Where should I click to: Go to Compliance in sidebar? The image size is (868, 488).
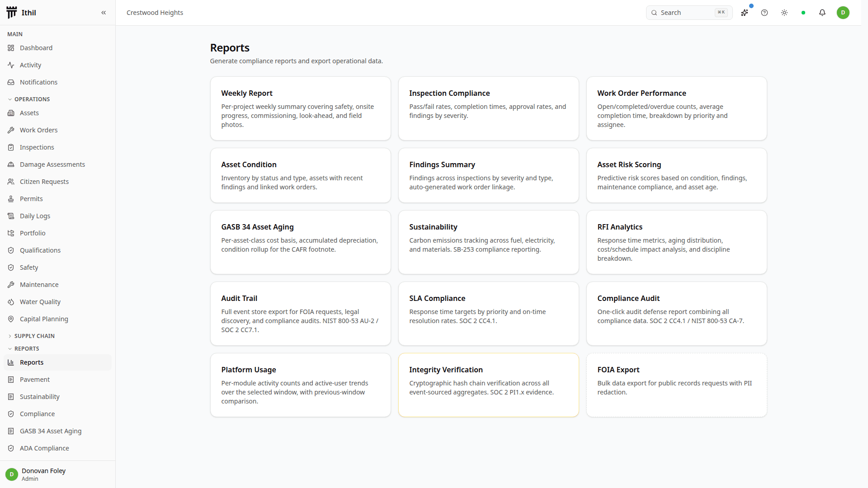click(x=57, y=414)
